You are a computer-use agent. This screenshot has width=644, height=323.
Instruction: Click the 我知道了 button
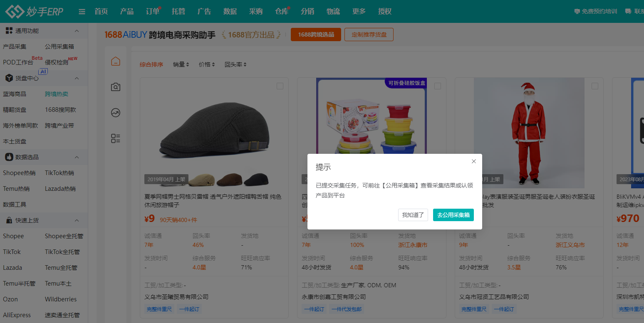(x=413, y=215)
